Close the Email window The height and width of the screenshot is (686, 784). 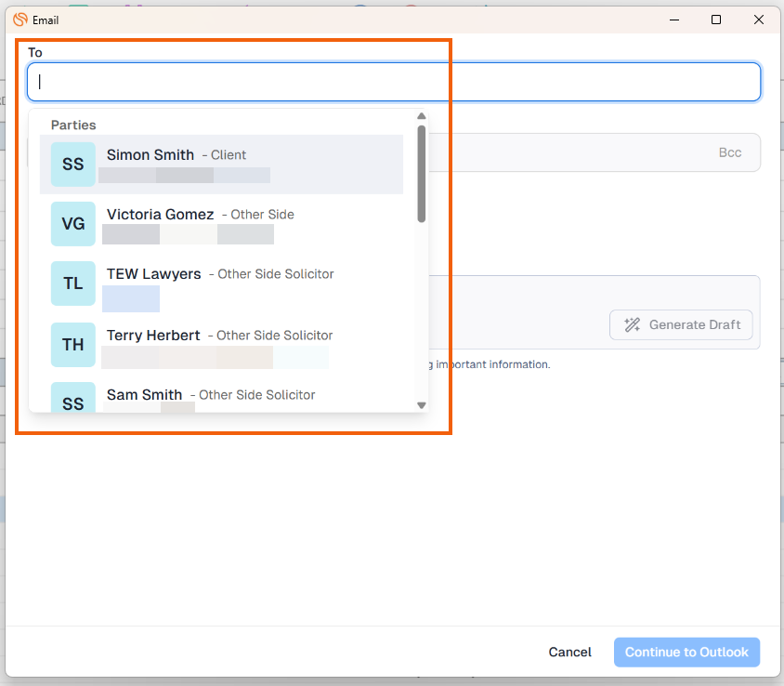759,20
